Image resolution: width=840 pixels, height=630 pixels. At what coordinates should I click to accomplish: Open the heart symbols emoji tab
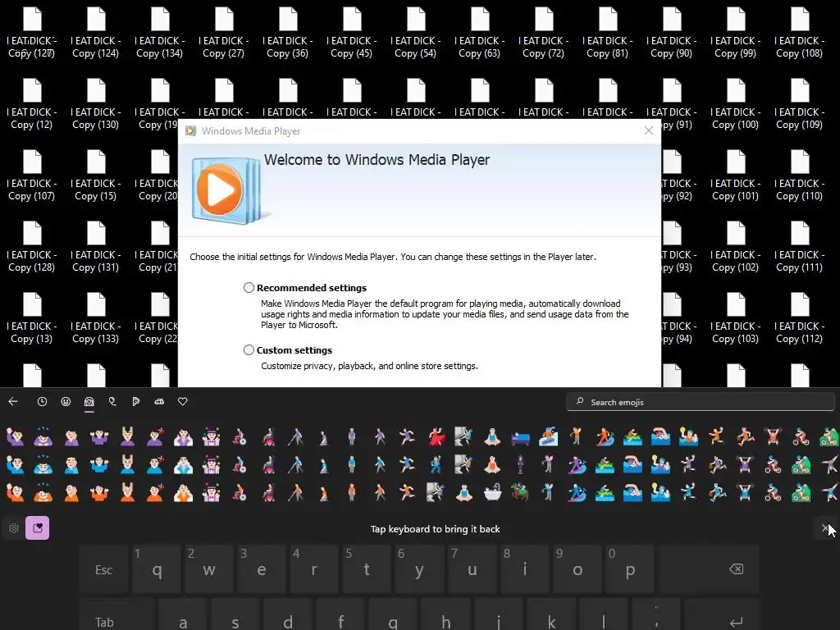(183, 401)
